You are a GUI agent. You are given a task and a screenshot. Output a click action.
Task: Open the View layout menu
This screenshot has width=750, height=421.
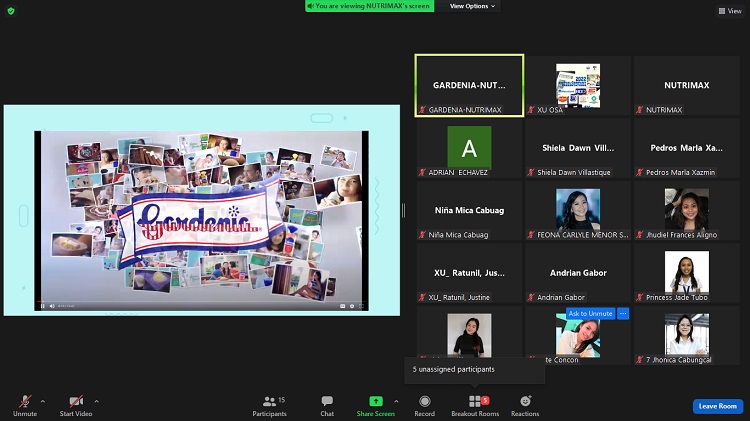(x=730, y=11)
